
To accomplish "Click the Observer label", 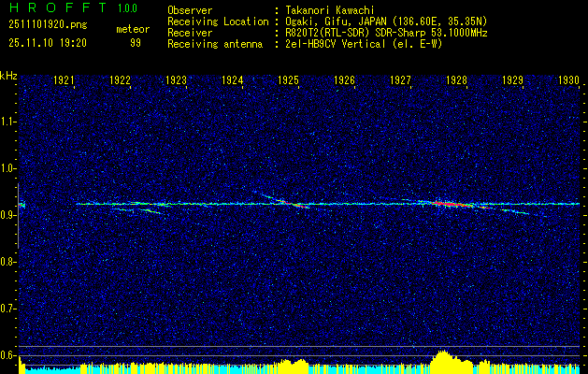I will click(190, 10).
